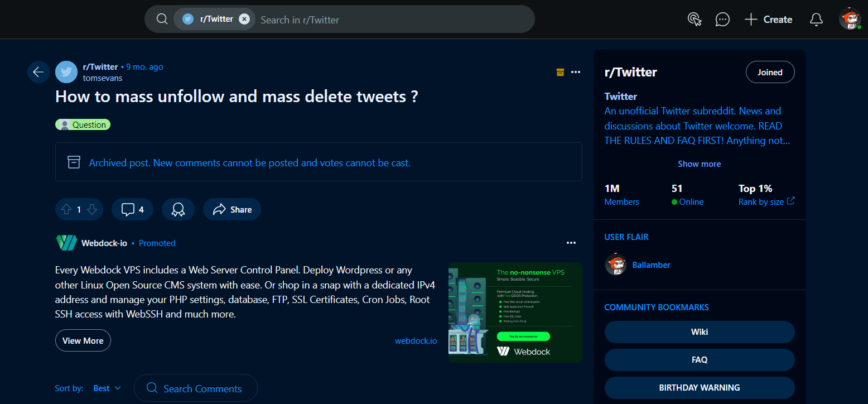The height and width of the screenshot is (404, 868).
Task: Click the r/Twitter community avatar beside post
Action: click(66, 72)
